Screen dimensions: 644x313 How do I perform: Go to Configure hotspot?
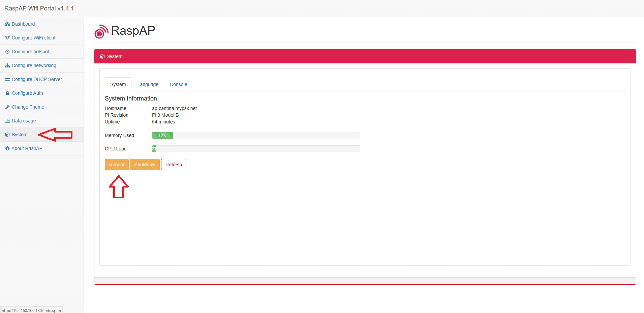[30, 52]
